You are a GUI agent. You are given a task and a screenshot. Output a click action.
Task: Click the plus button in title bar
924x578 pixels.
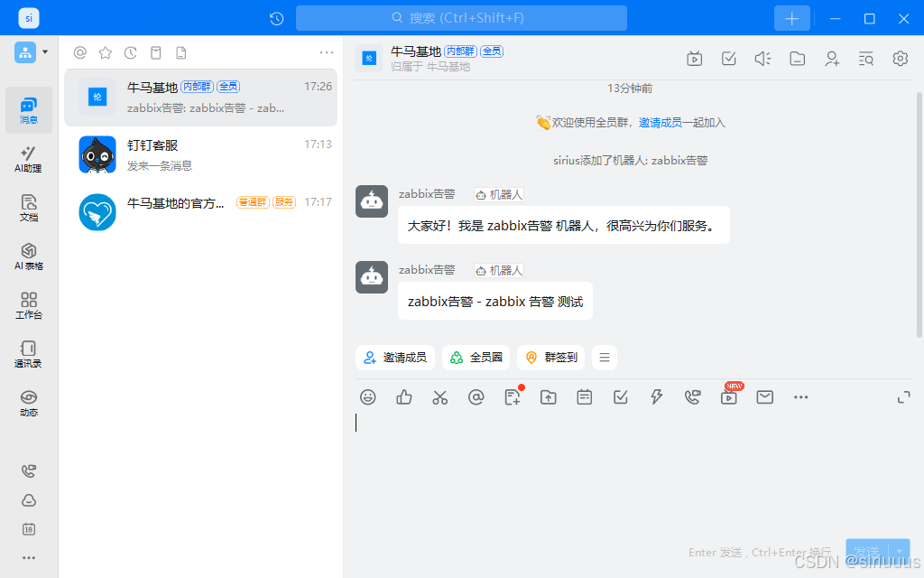coord(792,18)
